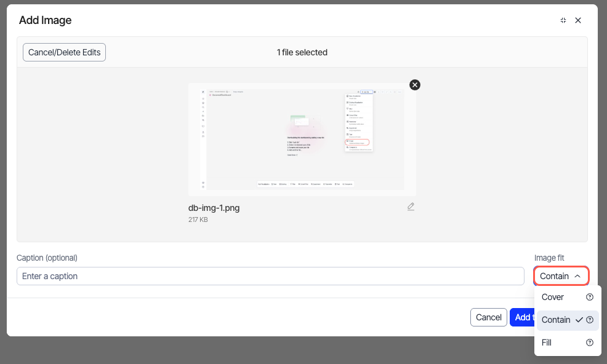The height and width of the screenshot is (364, 607).
Task: Click the checkmark beside Contain
Action: pos(579,320)
